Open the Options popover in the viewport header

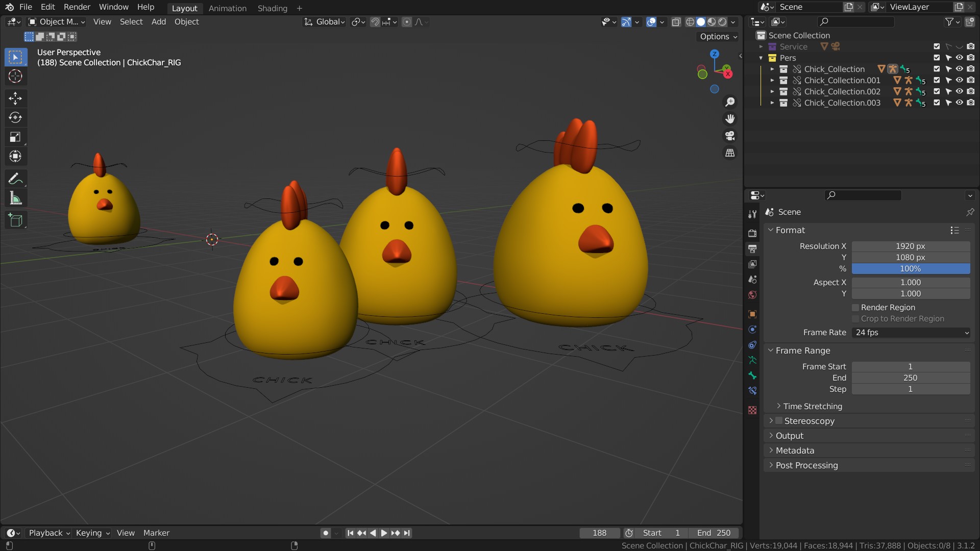click(717, 36)
